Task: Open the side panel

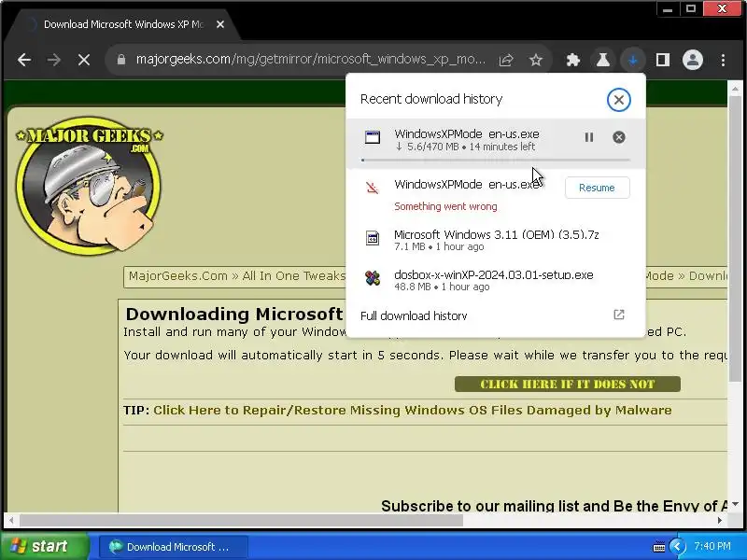Action: click(x=663, y=60)
